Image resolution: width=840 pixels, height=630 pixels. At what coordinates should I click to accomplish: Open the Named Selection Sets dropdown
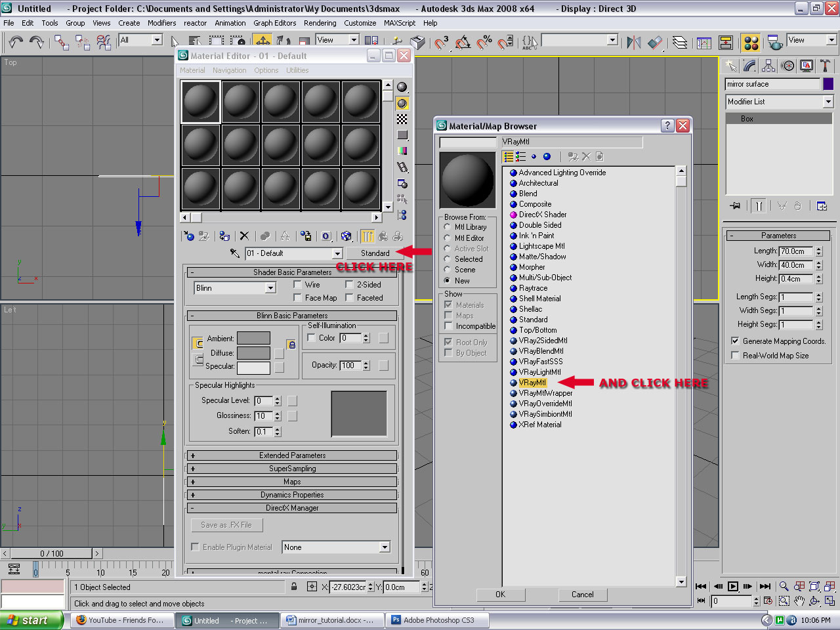tap(612, 40)
